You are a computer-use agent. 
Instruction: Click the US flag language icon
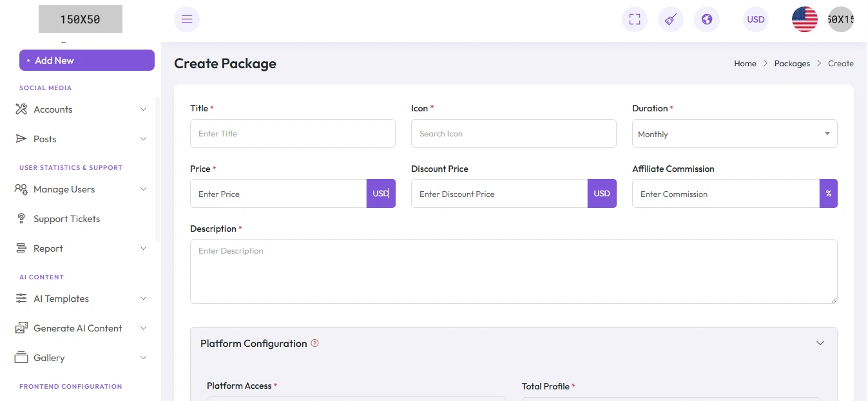(x=804, y=19)
